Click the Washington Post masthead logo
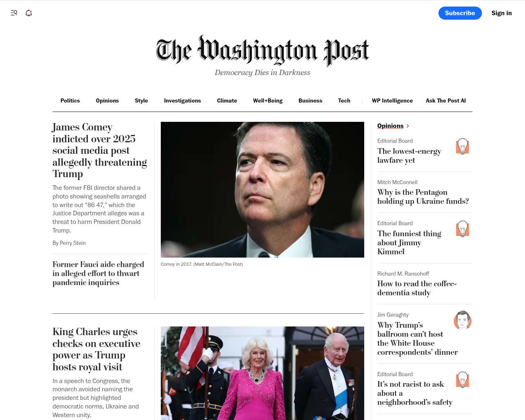The image size is (525, 420). click(x=262, y=51)
